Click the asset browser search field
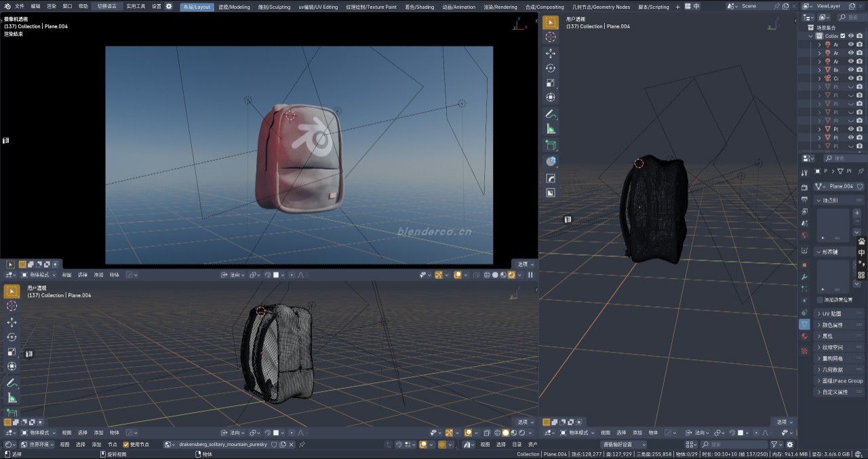This screenshot has width=868, height=459. coord(732,445)
